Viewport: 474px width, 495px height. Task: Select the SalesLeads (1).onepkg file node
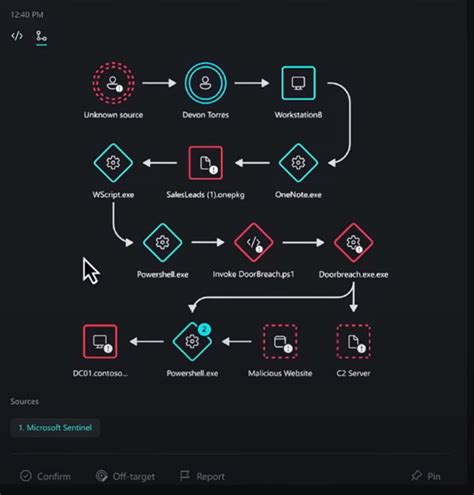[x=206, y=163]
